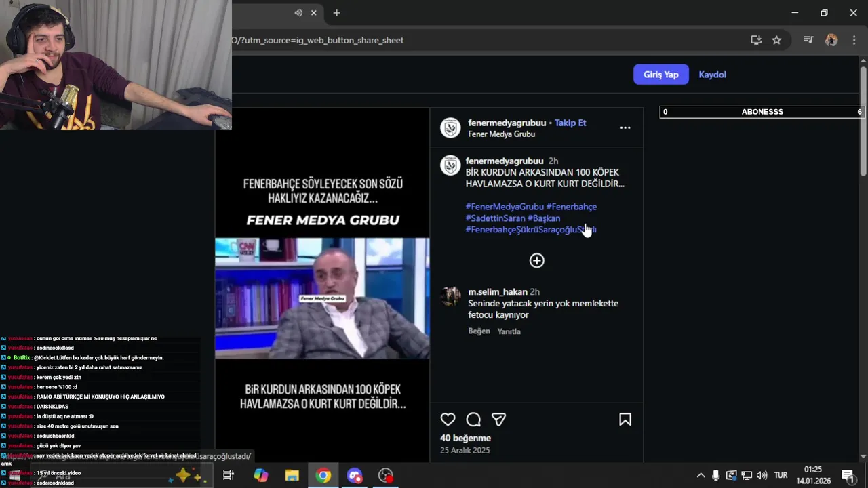Click the Kaydol link
868x488 pixels.
[x=712, y=75]
